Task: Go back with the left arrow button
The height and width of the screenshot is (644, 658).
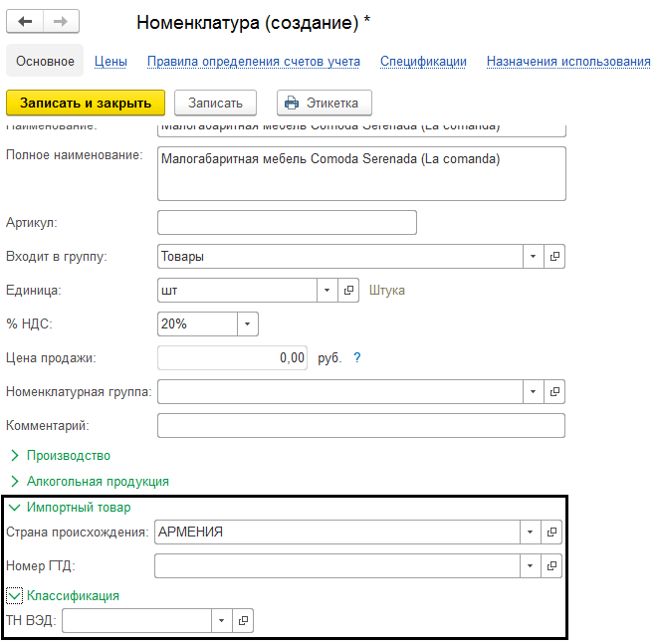Action: pyautogui.click(x=25, y=21)
